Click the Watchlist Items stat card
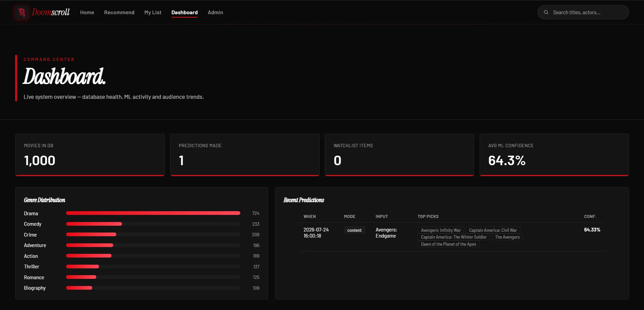This screenshot has width=644, height=310. click(x=399, y=155)
